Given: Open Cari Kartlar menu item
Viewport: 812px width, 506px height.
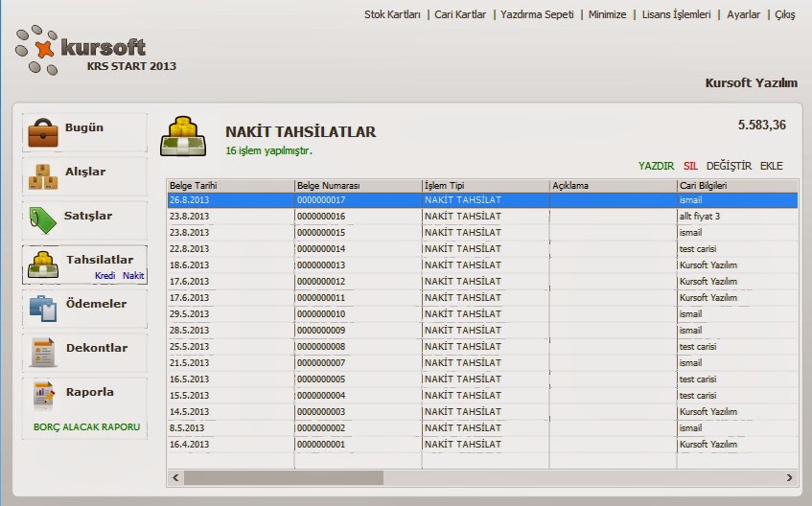Looking at the screenshot, I should point(460,14).
